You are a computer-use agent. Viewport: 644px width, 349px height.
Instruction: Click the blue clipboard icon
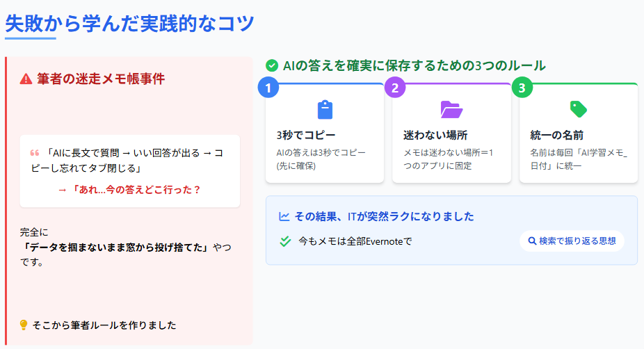325,110
